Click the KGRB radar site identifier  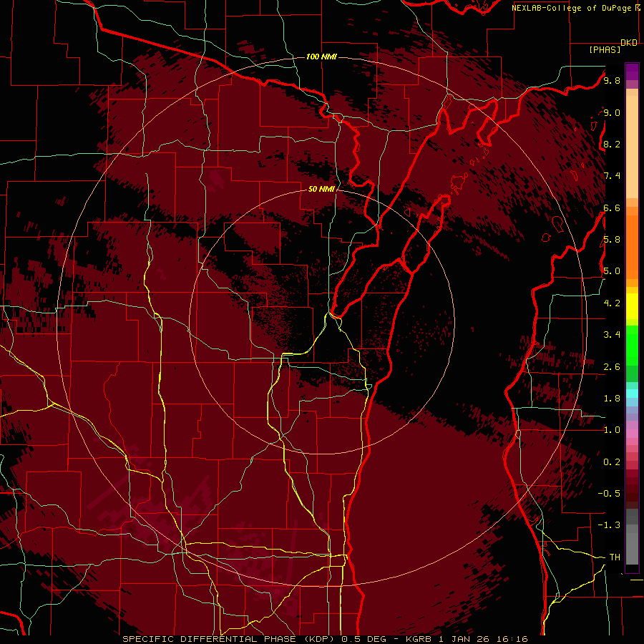[419, 639]
